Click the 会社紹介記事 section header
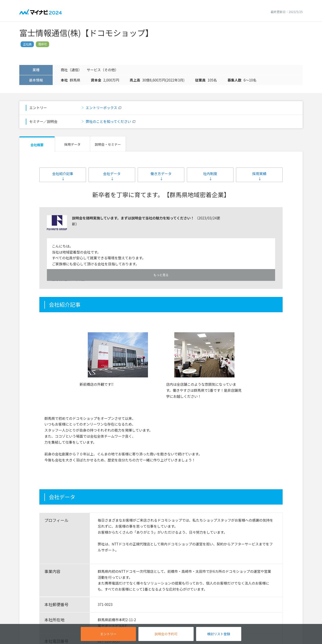This screenshot has height=644, width=322. [x=161, y=305]
